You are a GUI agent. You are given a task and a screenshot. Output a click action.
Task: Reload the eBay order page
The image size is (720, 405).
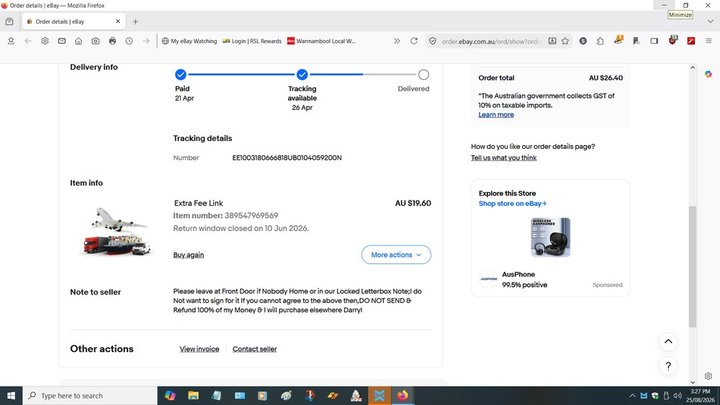pyautogui.click(x=414, y=41)
